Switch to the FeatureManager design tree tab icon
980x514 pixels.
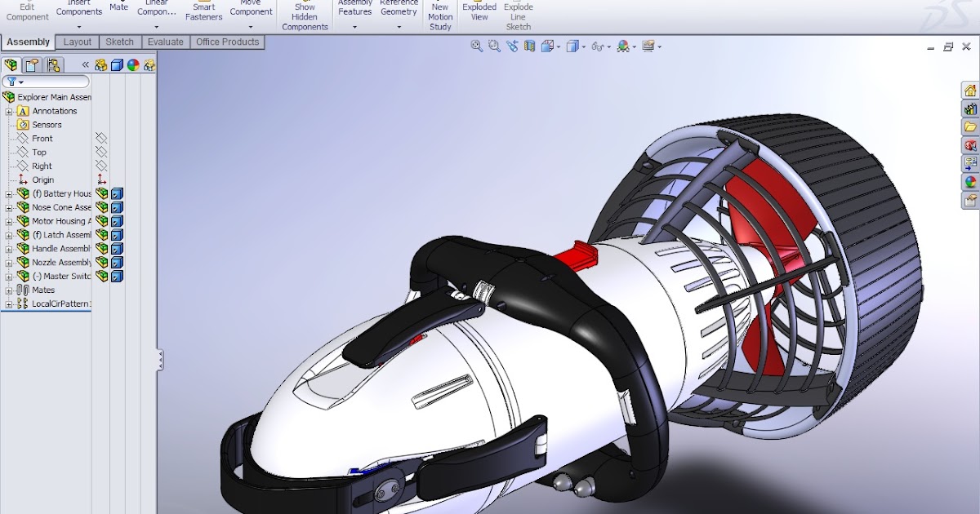[x=11, y=65]
